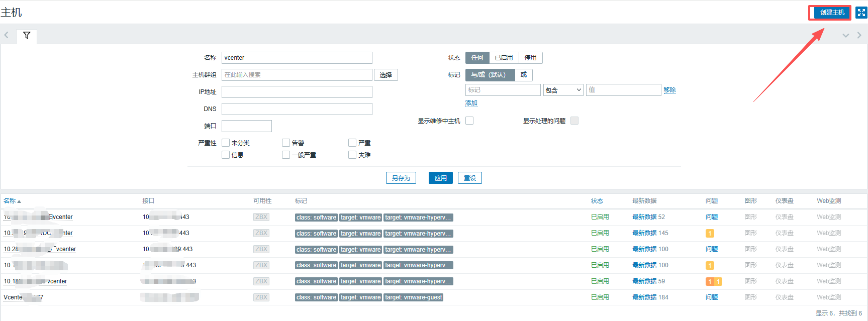Click the 应用 button

pos(441,178)
